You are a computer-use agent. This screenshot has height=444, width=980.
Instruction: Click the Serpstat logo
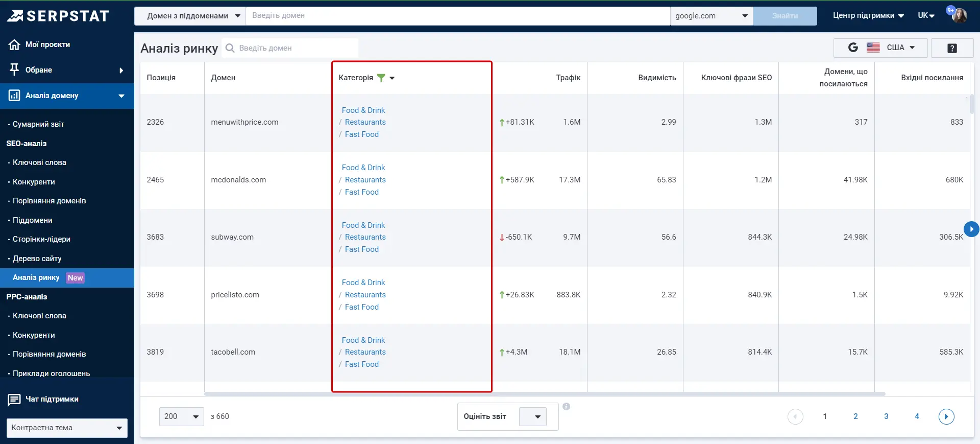[x=58, y=16]
